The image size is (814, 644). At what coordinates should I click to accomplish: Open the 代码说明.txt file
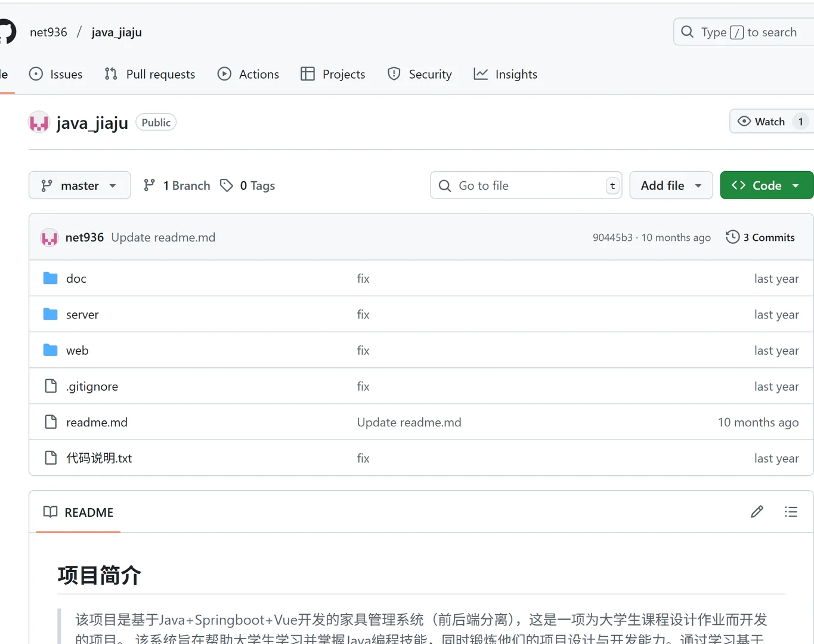[99, 458]
